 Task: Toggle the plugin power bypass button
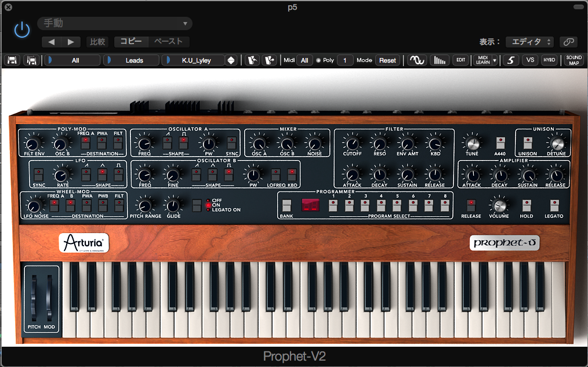(22, 30)
